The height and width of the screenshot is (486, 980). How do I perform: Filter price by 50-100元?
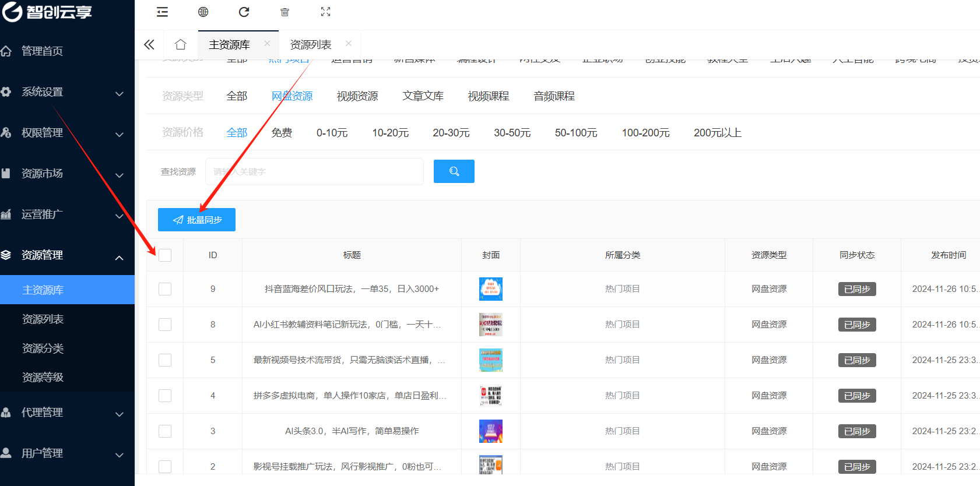pos(576,133)
